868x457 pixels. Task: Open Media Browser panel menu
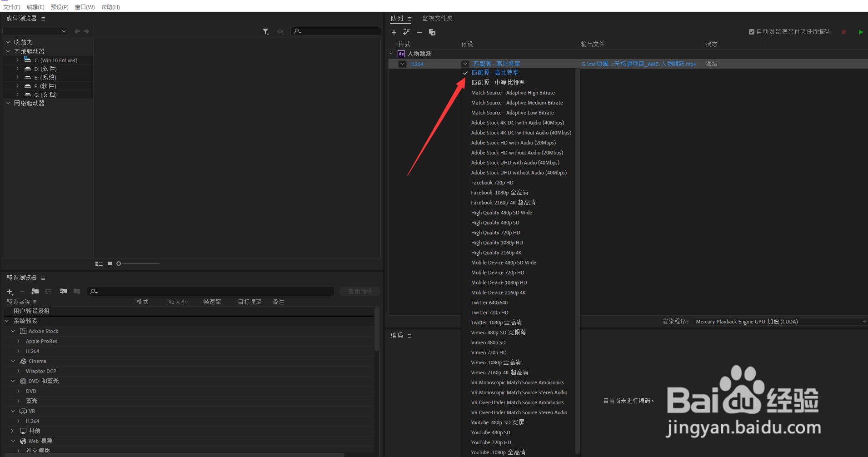43,19
